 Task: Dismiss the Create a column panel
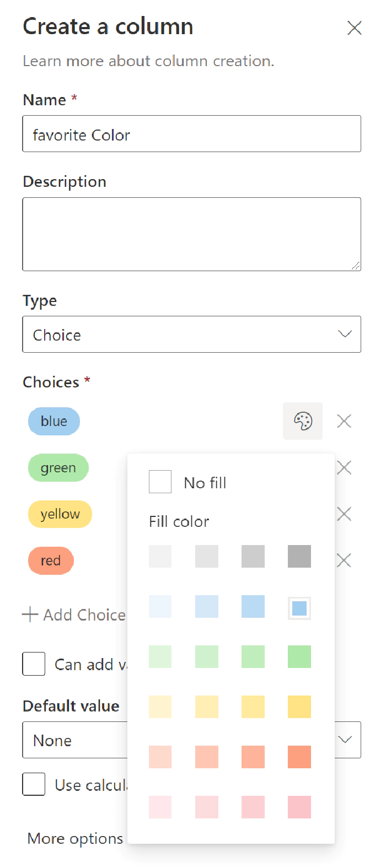tap(355, 28)
